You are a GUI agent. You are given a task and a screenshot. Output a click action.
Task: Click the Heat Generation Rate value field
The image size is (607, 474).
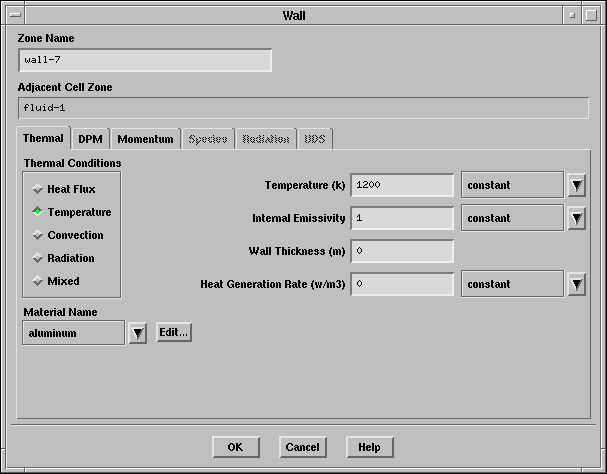pos(402,284)
